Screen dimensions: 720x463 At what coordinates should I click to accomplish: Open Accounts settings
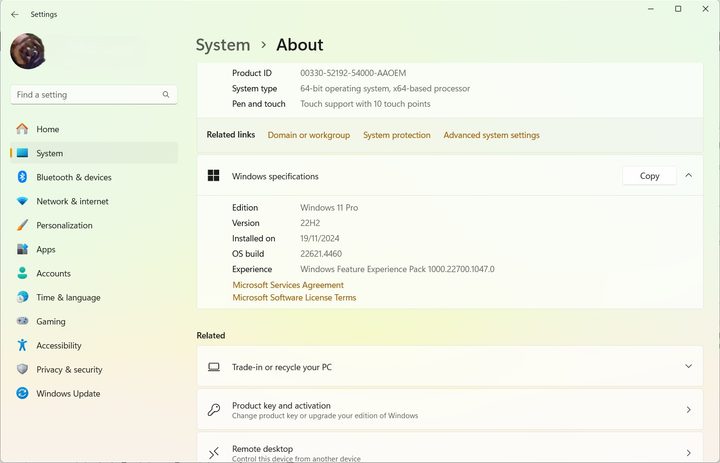(x=94, y=273)
